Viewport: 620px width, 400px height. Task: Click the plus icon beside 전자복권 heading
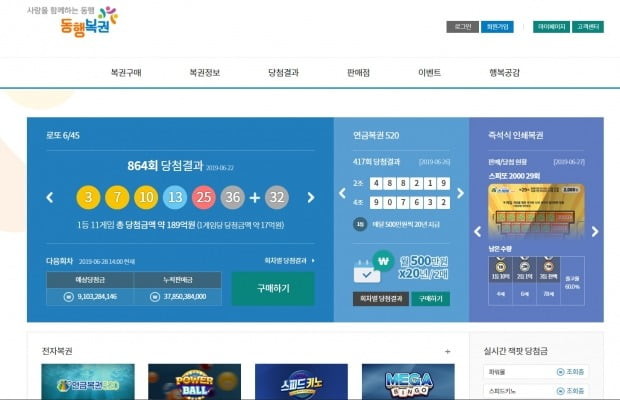(447, 352)
